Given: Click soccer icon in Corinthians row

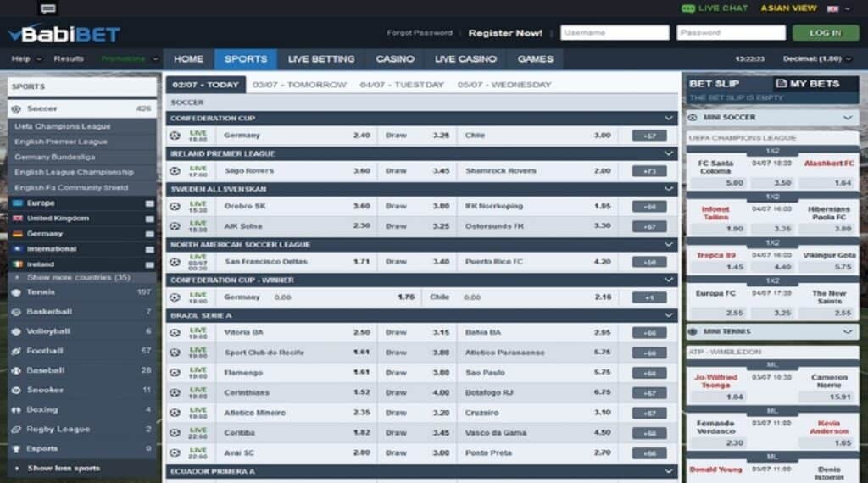Looking at the screenshot, I should [x=175, y=393].
